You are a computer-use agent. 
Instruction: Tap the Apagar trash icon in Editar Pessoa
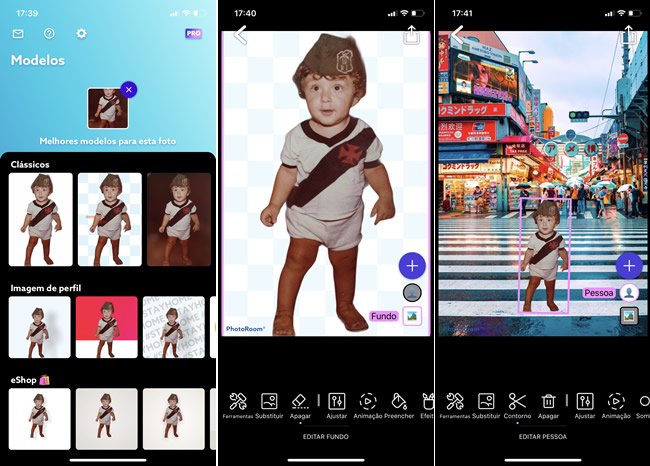pyautogui.click(x=548, y=405)
